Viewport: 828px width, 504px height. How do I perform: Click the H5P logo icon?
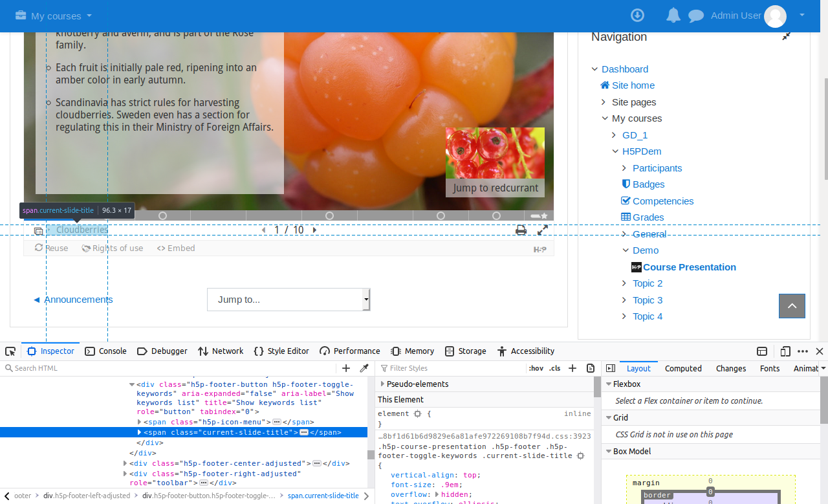click(x=540, y=249)
